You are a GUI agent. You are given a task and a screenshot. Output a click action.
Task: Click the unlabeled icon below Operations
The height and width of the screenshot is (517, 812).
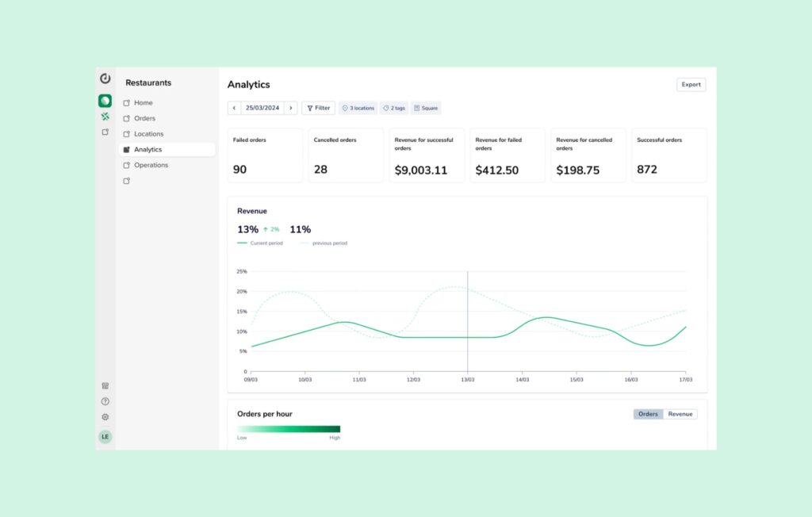(x=127, y=181)
